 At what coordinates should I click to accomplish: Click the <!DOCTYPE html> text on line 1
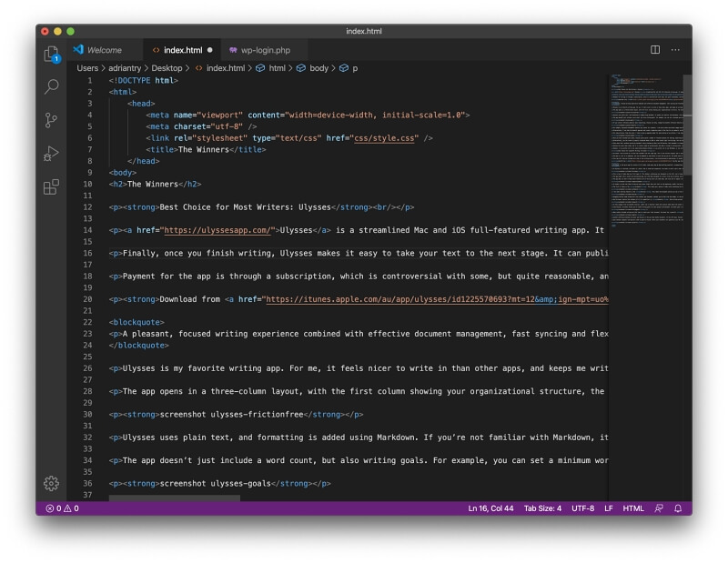point(144,80)
